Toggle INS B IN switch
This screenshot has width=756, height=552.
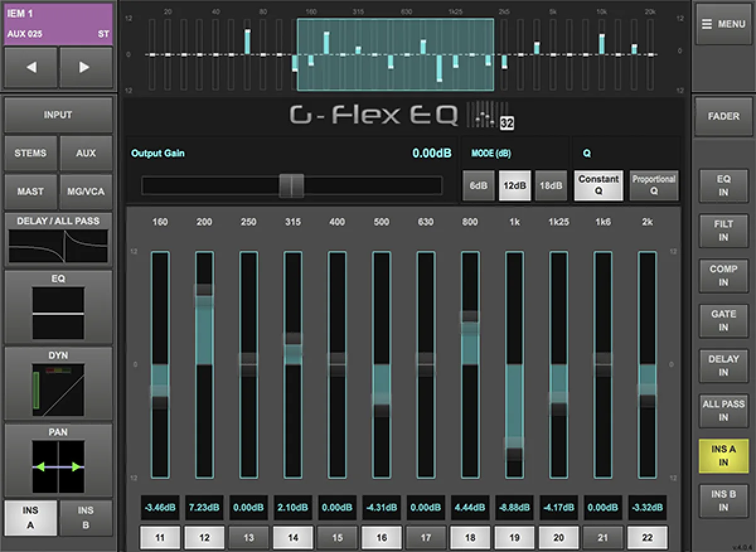[723, 500]
